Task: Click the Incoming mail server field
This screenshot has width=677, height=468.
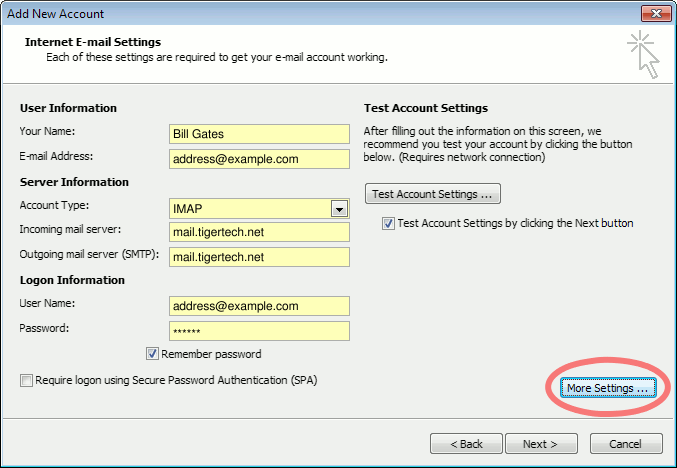Action: (x=259, y=232)
